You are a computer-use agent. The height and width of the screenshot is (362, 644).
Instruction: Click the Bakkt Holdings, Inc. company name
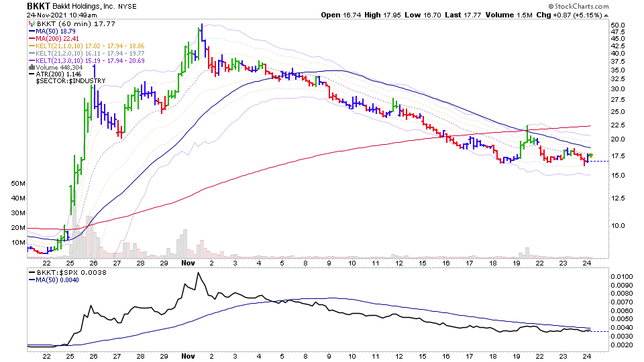(84, 6)
